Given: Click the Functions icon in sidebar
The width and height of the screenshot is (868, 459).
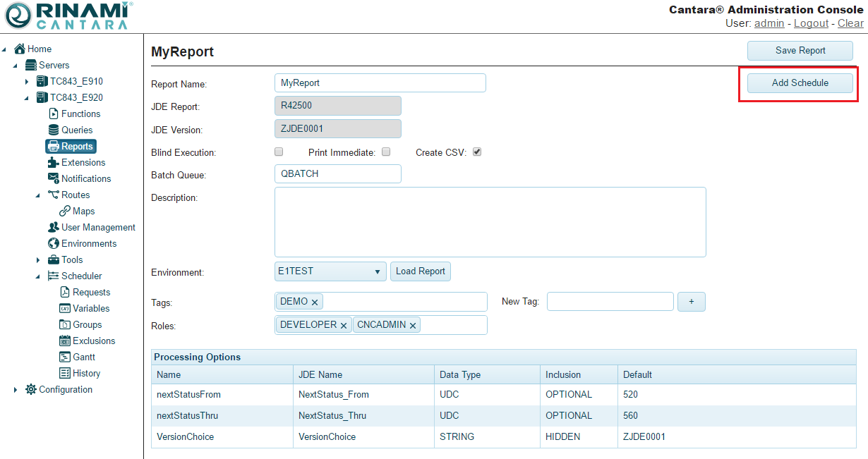Looking at the screenshot, I should coord(54,114).
